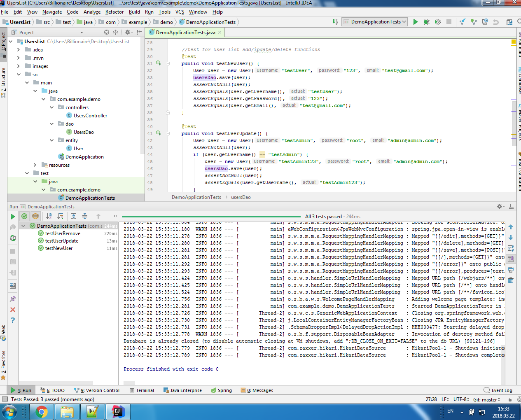The height and width of the screenshot is (420, 521).
Task: Click run gutter icon beside testNewUser
Action: click(x=159, y=63)
